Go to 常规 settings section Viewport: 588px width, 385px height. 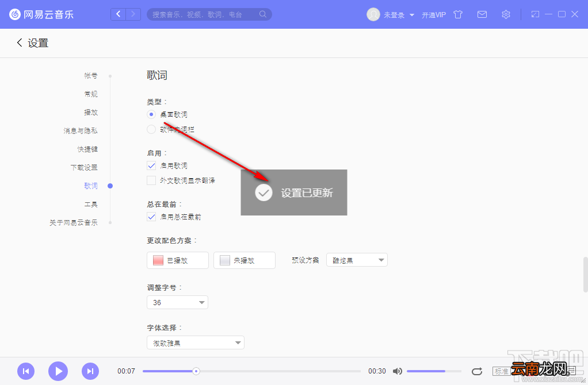[x=91, y=94]
